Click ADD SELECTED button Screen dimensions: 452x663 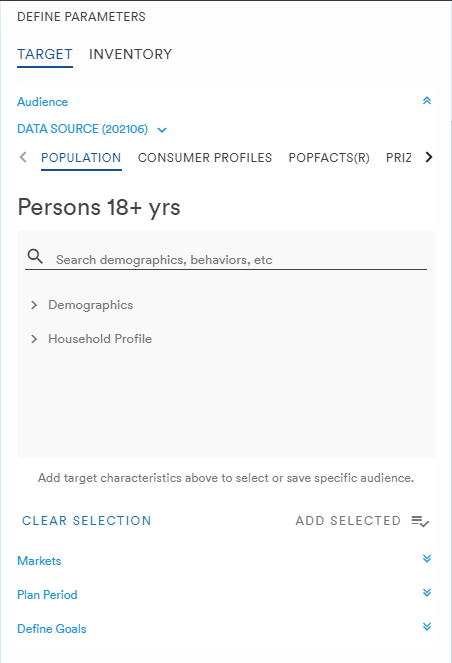click(348, 521)
